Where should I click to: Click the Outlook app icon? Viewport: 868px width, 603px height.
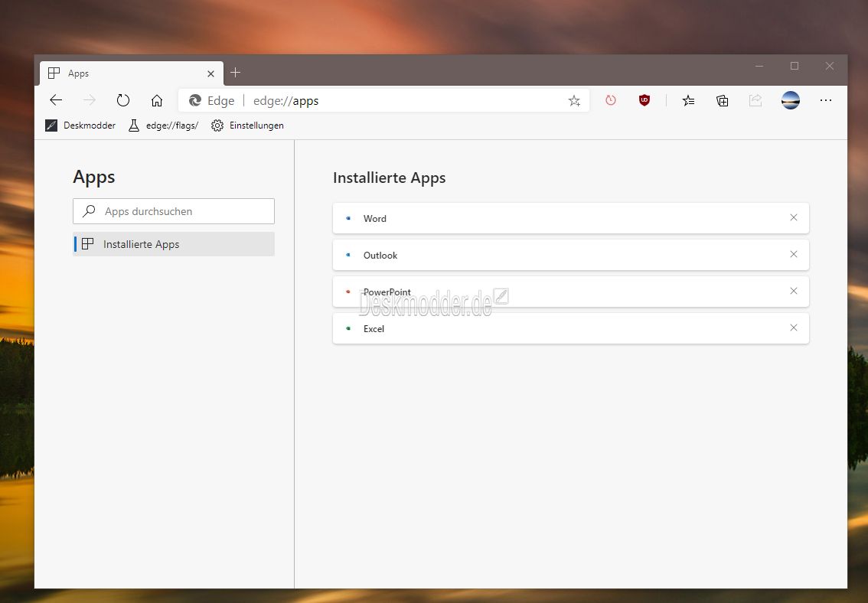pos(348,255)
